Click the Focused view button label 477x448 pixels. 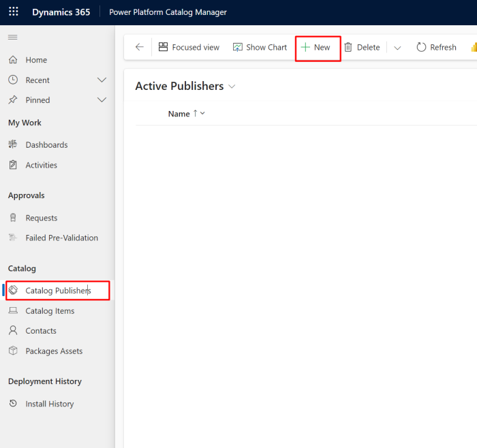coord(196,48)
